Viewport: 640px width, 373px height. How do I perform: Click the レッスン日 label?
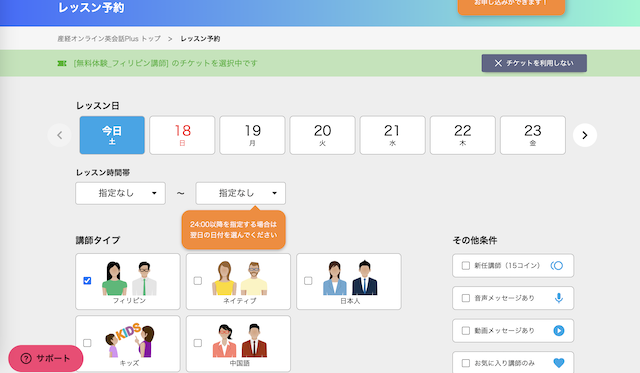point(98,106)
